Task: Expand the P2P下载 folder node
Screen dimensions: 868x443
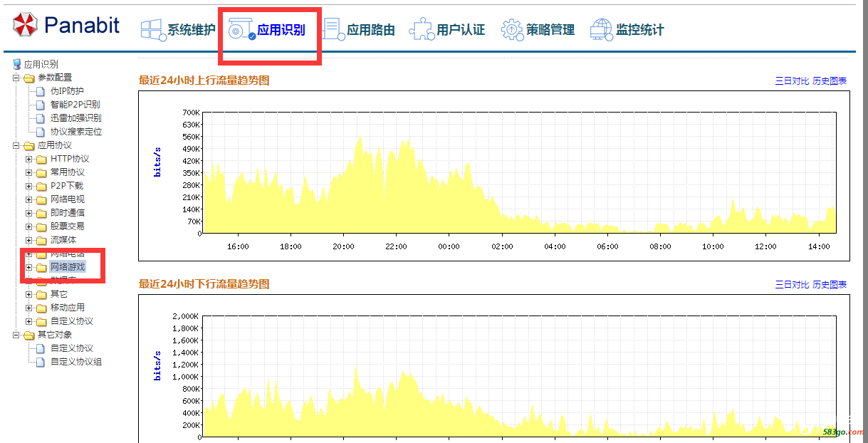Action: 29,186
